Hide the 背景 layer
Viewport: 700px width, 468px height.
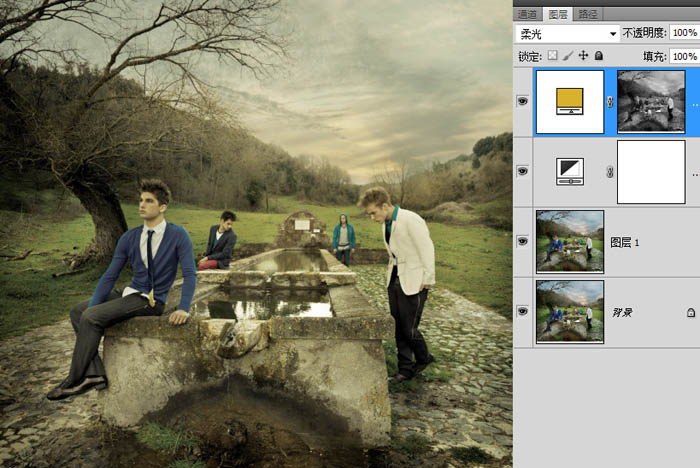coord(523,311)
